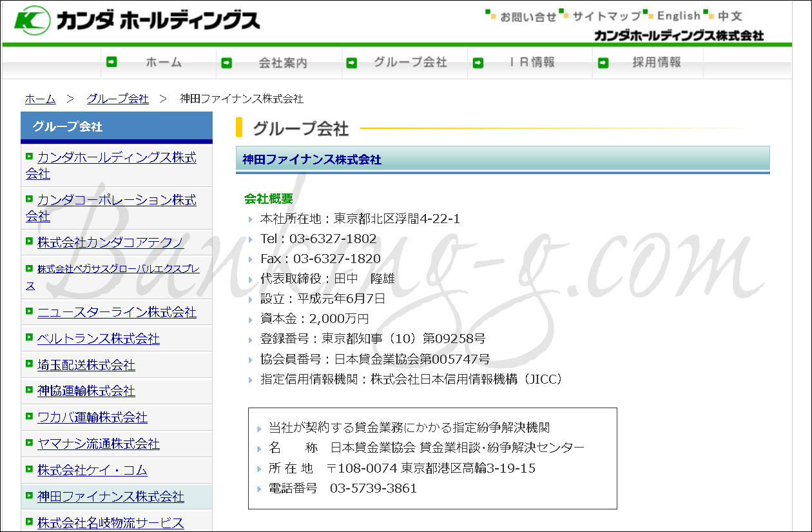Click green bullet icon beside ヤマナシ流通株式会社
Viewport: 812px width, 532px height.
pos(29,442)
